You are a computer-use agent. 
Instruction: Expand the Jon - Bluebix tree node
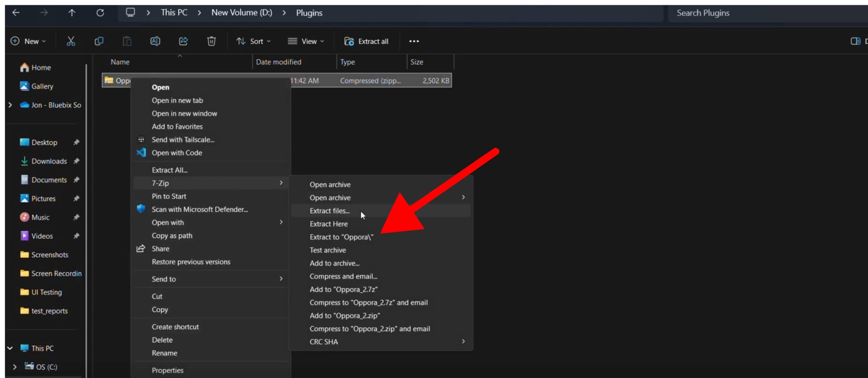(x=10, y=105)
